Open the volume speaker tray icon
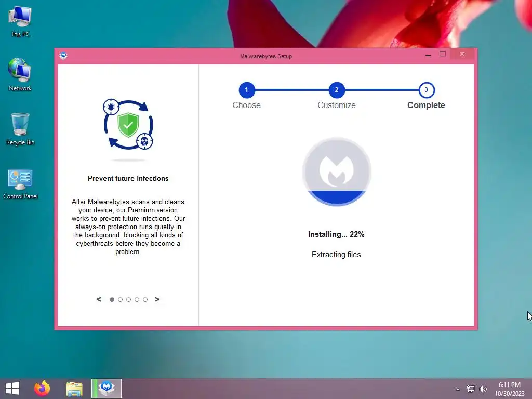Image resolution: width=532 pixels, height=399 pixels. [483, 389]
